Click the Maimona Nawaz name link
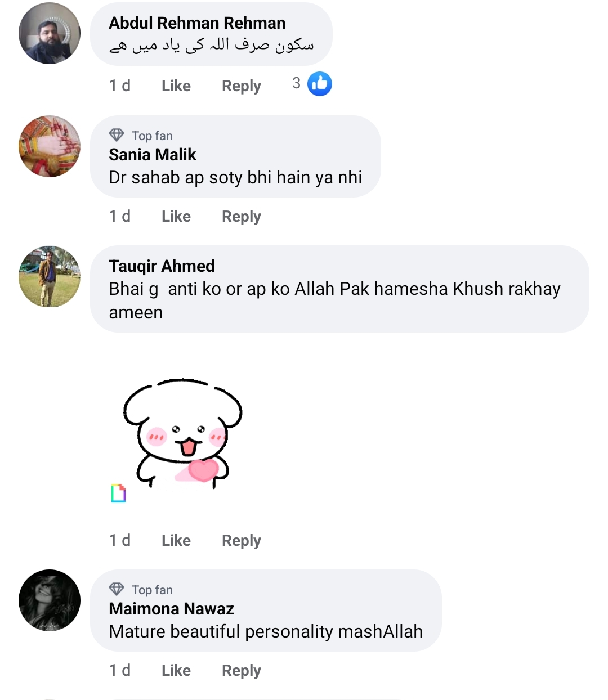 click(x=171, y=609)
